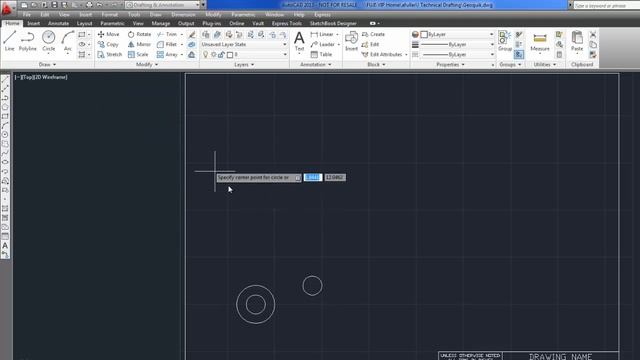Click the layer color square swatch
The image size is (640, 360).
230,55
